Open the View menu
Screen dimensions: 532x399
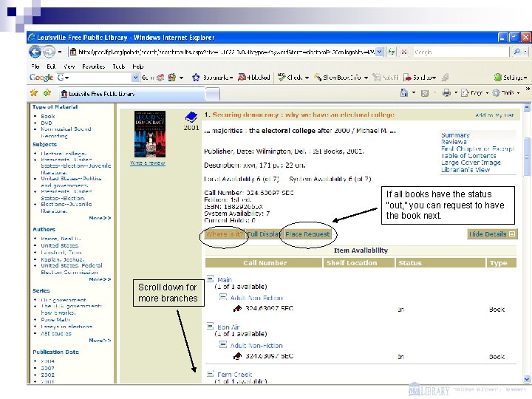(x=69, y=66)
